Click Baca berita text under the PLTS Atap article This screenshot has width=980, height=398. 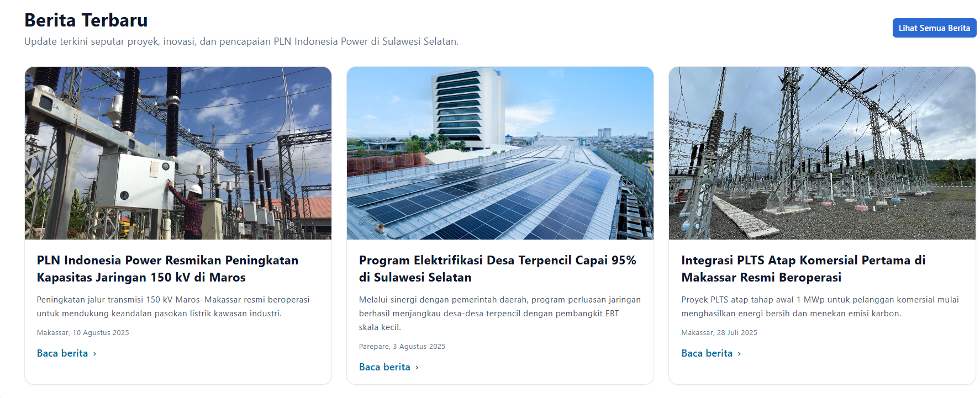(x=707, y=353)
